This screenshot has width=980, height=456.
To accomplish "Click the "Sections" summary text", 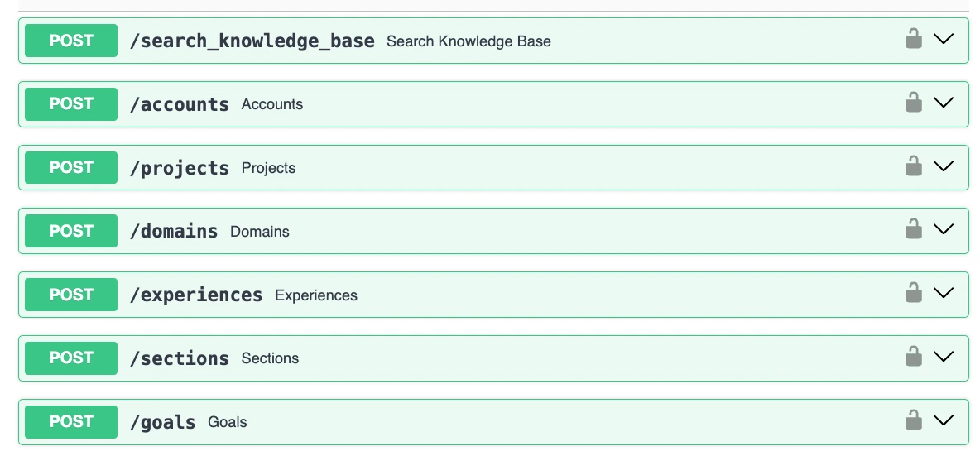I will coord(270,359).
